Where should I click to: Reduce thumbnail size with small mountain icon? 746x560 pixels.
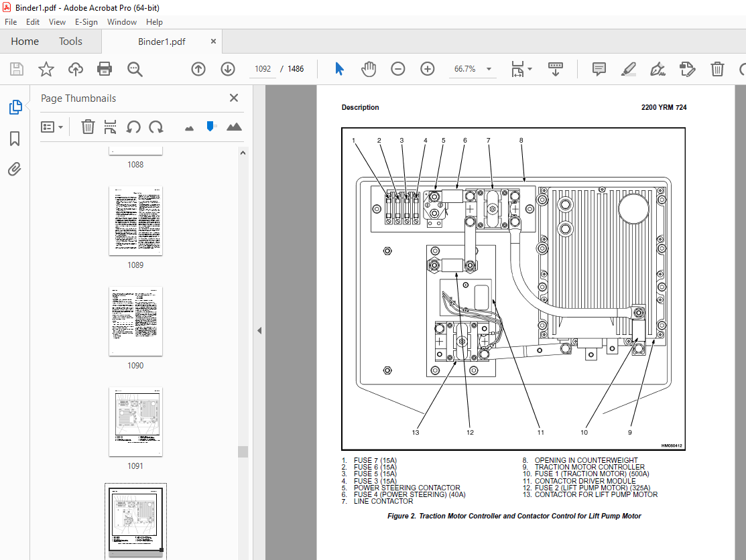[x=190, y=128]
